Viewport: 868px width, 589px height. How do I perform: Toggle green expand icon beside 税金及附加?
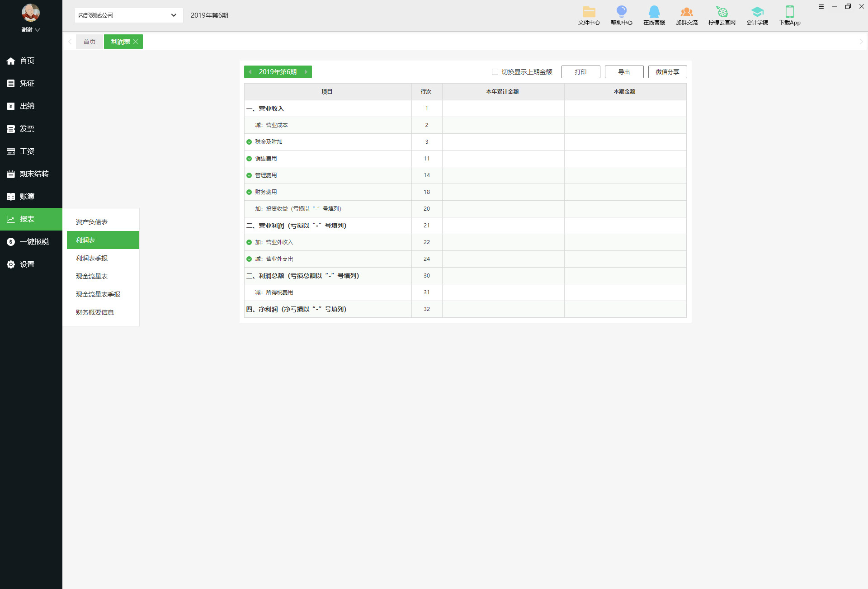point(249,142)
